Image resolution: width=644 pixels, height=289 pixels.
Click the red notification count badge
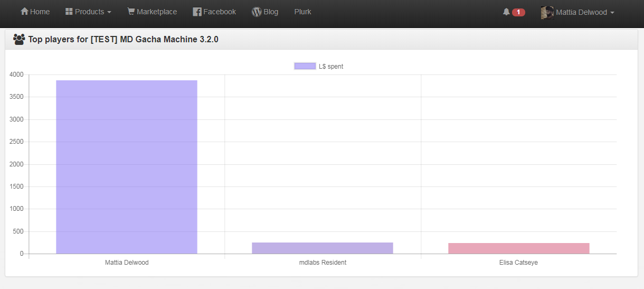click(x=518, y=12)
